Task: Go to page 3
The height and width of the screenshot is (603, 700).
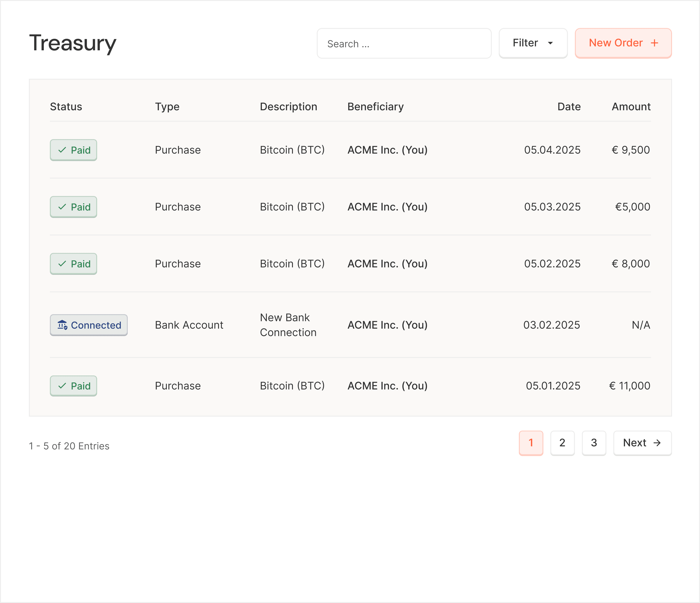Action: [594, 443]
